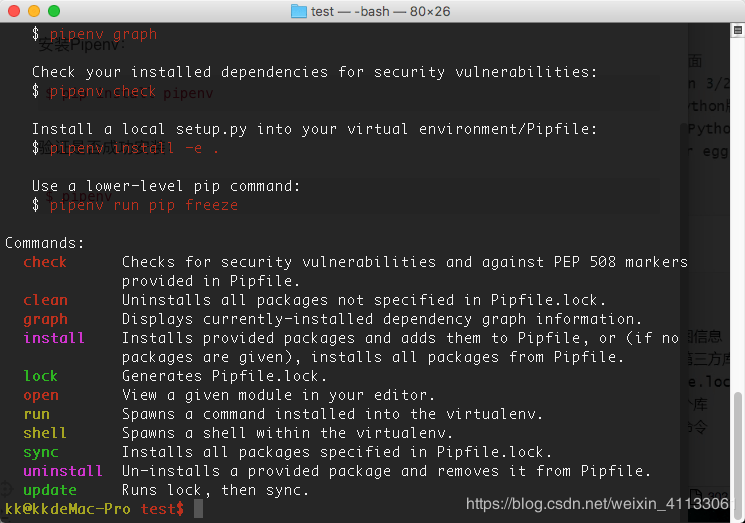Click the folder proxy icon in title bar
745x523 pixels.
pyautogui.click(x=298, y=11)
